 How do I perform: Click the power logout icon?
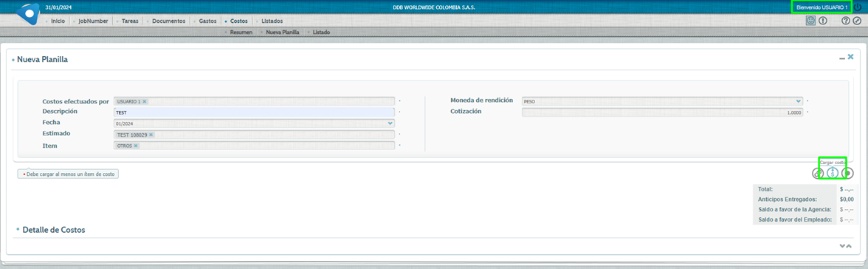point(858,7)
